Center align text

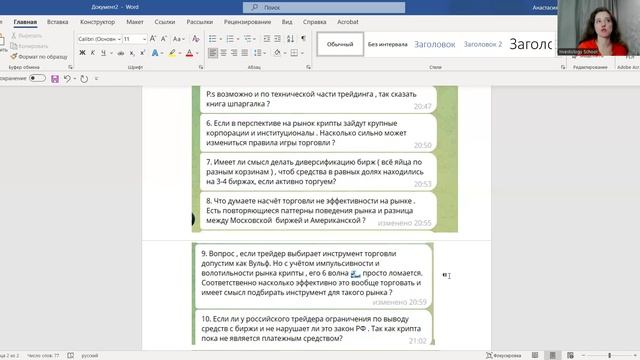223,53
